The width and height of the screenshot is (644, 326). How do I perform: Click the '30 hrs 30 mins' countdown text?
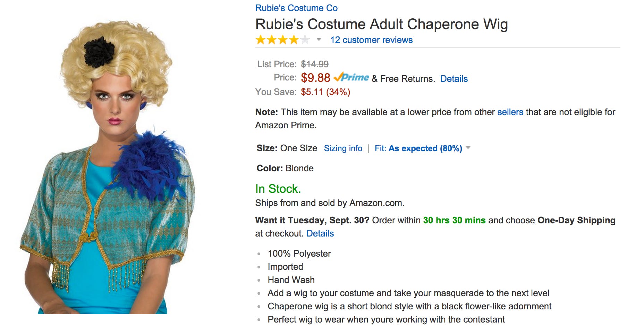click(x=454, y=220)
